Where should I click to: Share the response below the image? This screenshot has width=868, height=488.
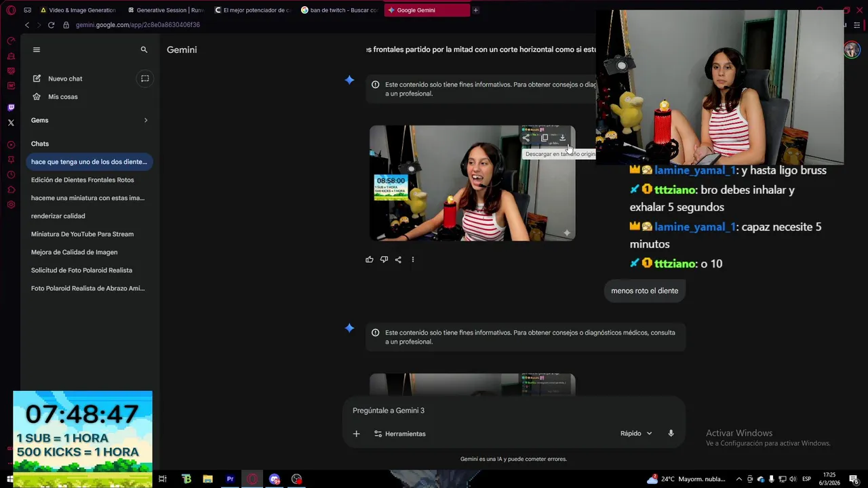398,260
